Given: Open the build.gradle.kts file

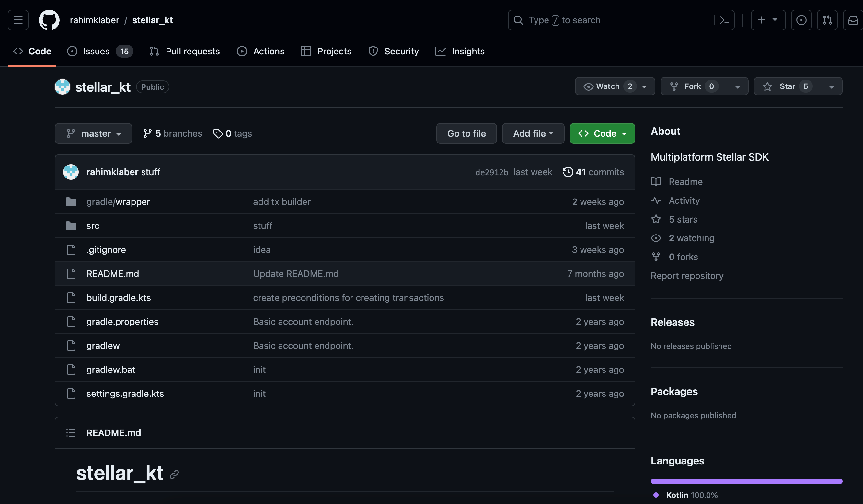Looking at the screenshot, I should [x=119, y=298].
